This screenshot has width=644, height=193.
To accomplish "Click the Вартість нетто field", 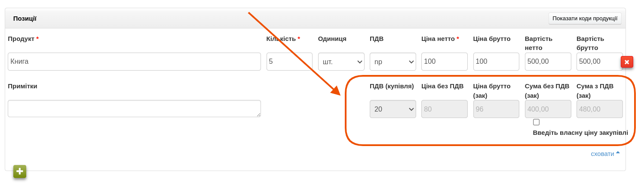I will click(548, 62).
